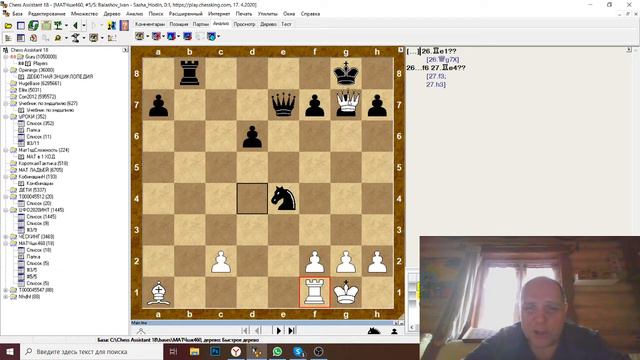Select the ДЕТИ (5337) database

(32, 190)
